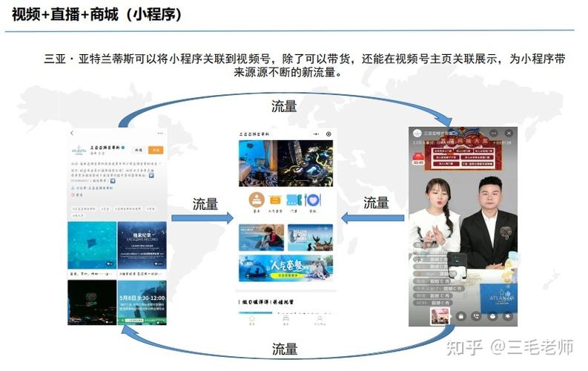The width and height of the screenshot is (588, 371).
Task: Tap the streamer avatar at the live stream top
Action: (x=417, y=133)
